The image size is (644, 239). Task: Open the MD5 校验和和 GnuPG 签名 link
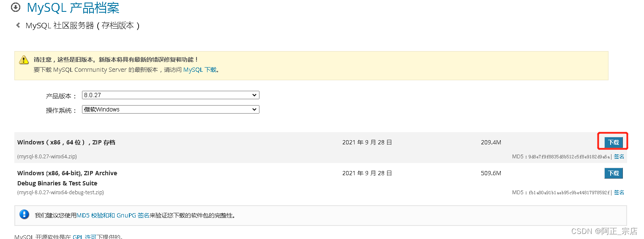tap(113, 215)
